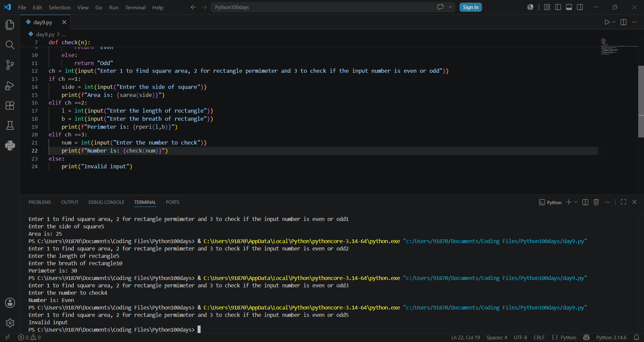Open errors and warnings count in status bar

click(x=30, y=338)
